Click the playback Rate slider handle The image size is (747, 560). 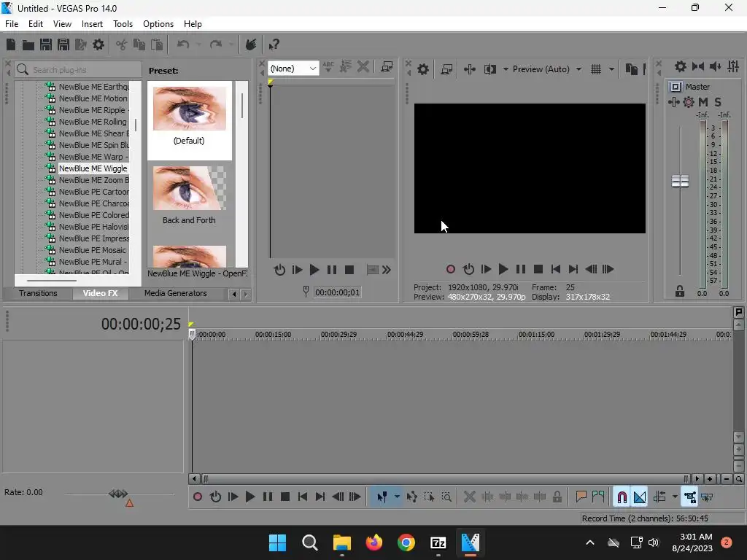(118, 494)
